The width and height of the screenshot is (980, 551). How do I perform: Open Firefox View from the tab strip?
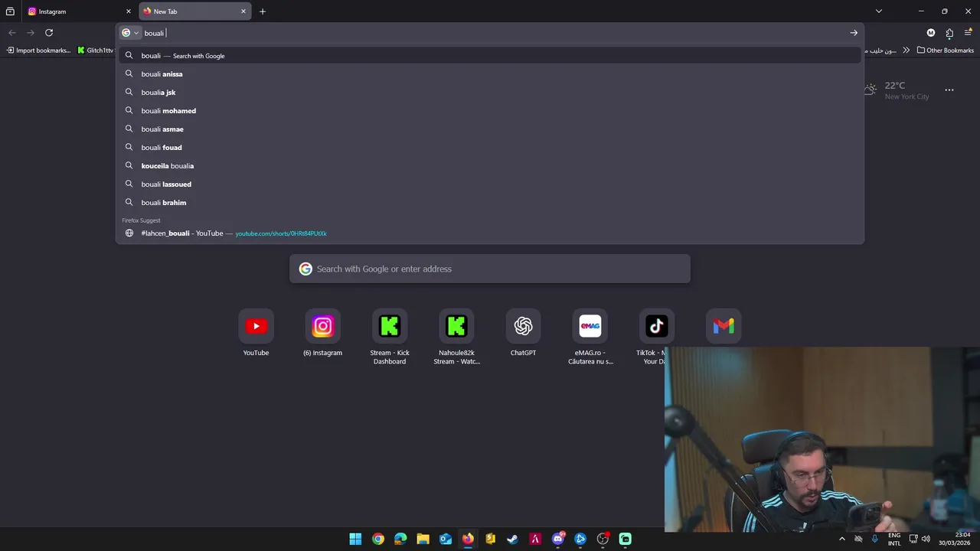(x=10, y=11)
